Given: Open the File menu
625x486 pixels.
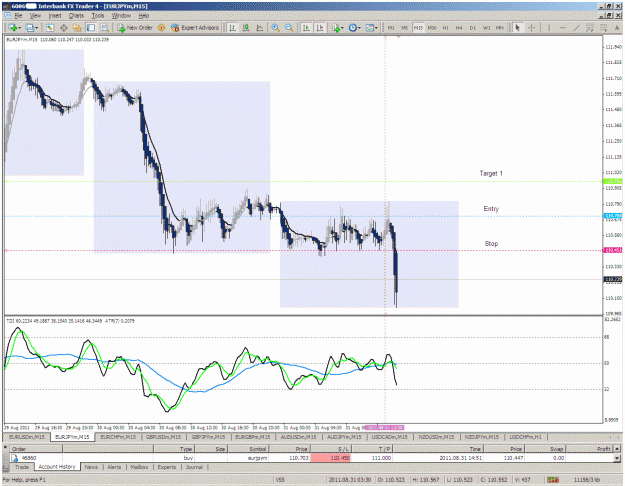Looking at the screenshot, I should (18, 16).
